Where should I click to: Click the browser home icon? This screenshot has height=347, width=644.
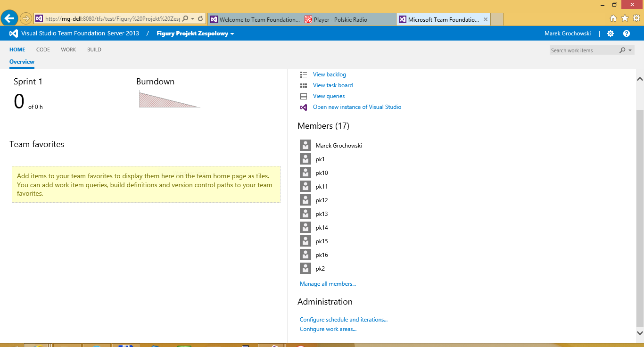(613, 18)
